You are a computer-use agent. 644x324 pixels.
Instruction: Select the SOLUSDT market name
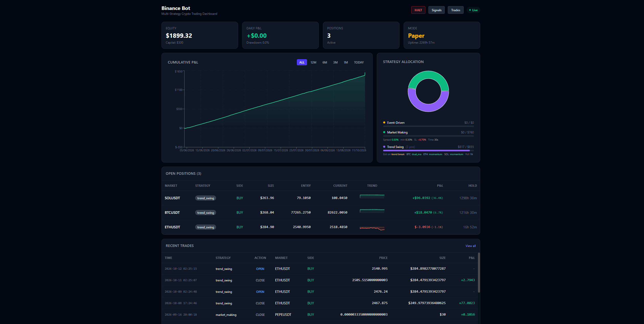pos(172,198)
